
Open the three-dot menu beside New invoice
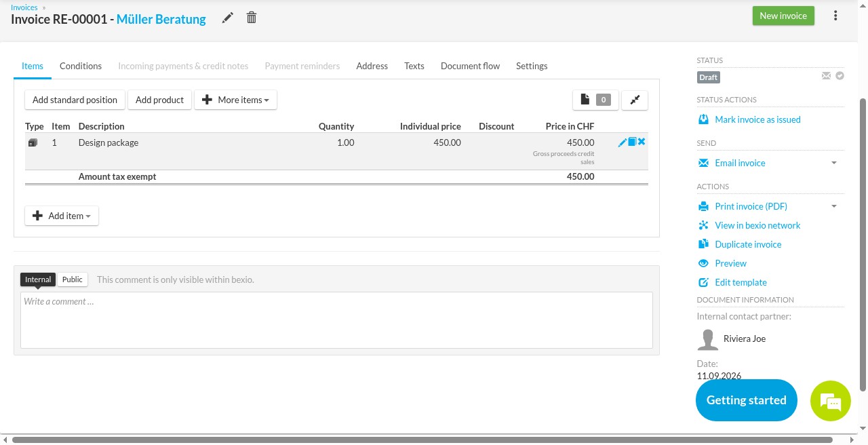point(835,16)
